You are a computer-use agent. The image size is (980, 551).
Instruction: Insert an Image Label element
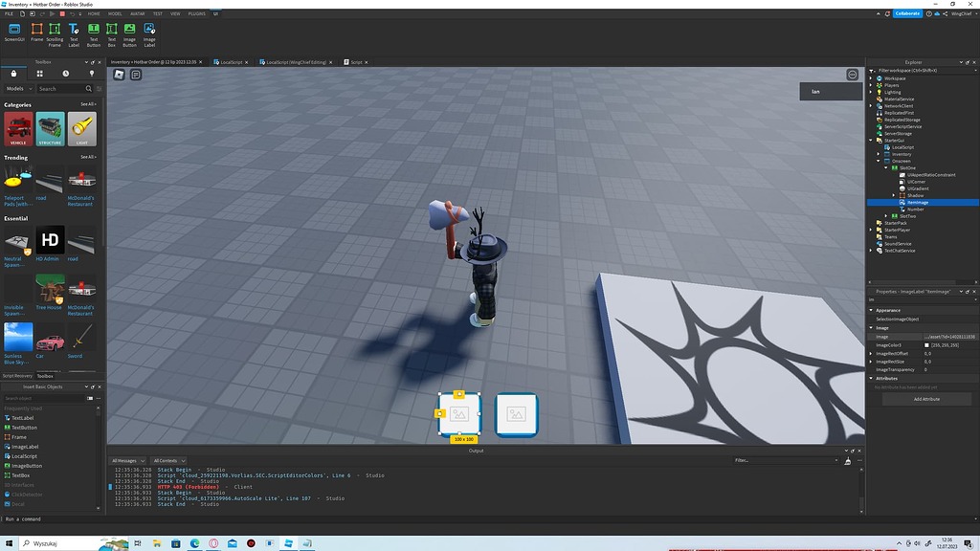point(149,34)
